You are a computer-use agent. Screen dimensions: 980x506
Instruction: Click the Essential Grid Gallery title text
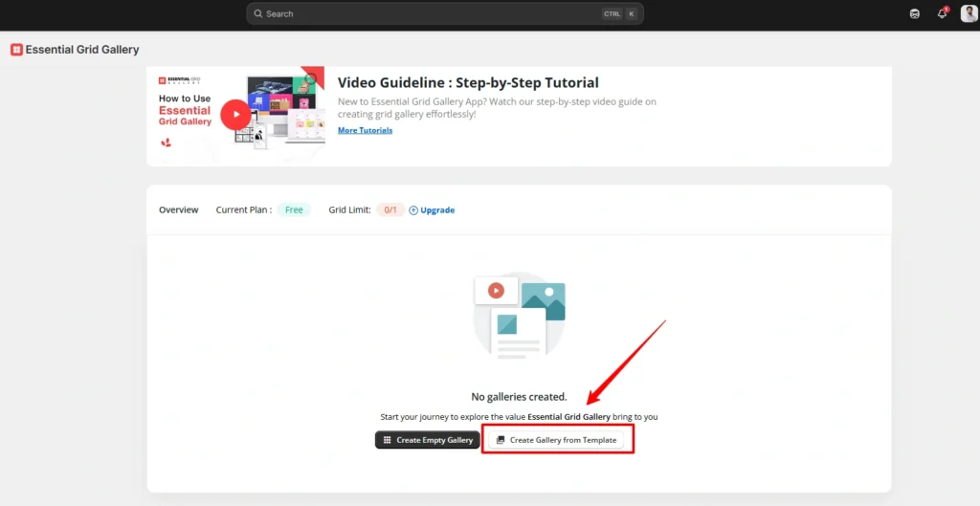pyautogui.click(x=82, y=50)
